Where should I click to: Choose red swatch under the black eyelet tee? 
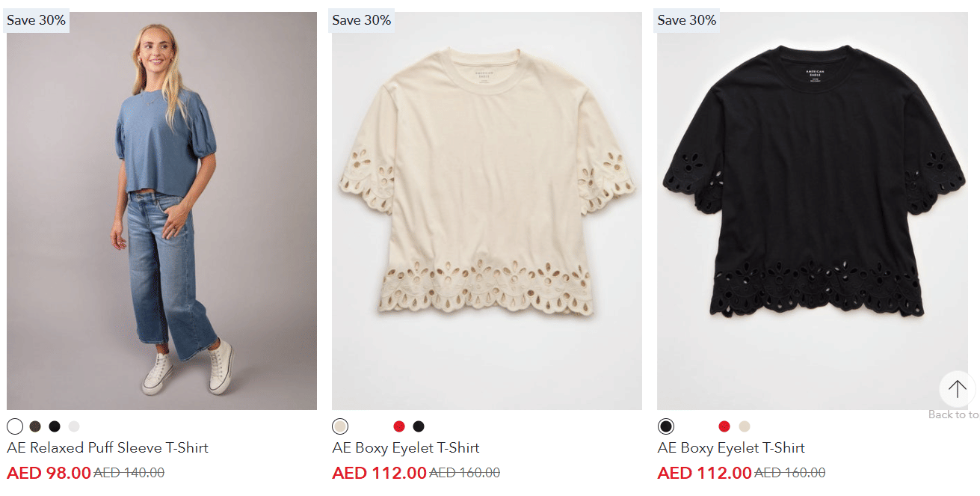point(724,426)
